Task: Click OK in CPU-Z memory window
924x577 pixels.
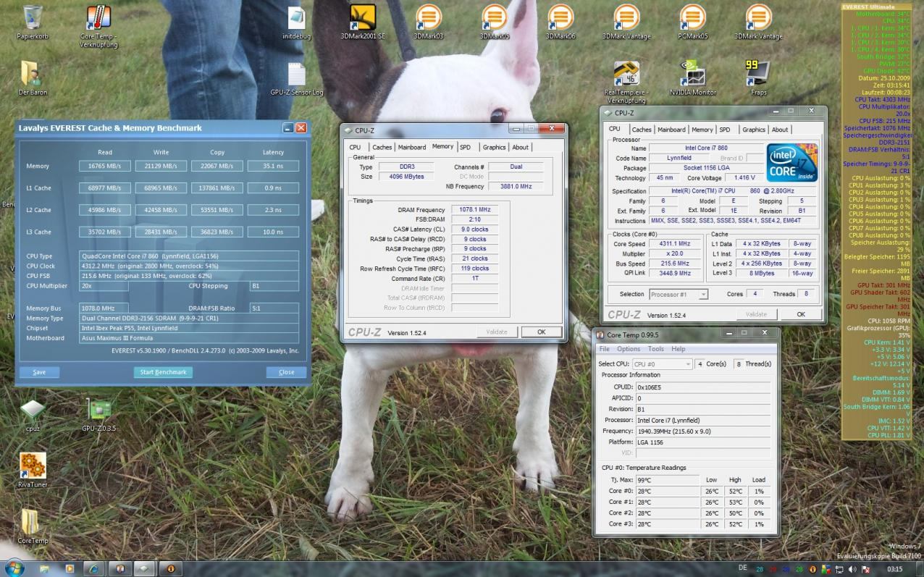Action: (541, 332)
